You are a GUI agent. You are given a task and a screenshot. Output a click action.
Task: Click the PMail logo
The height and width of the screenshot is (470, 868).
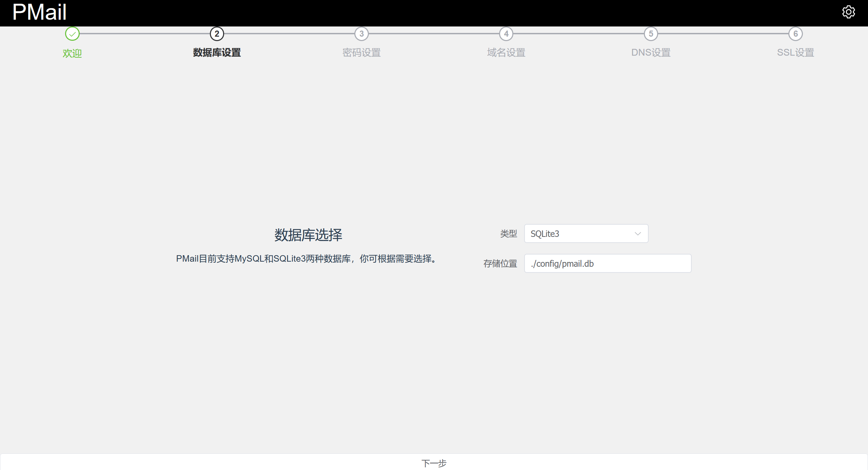coord(39,12)
